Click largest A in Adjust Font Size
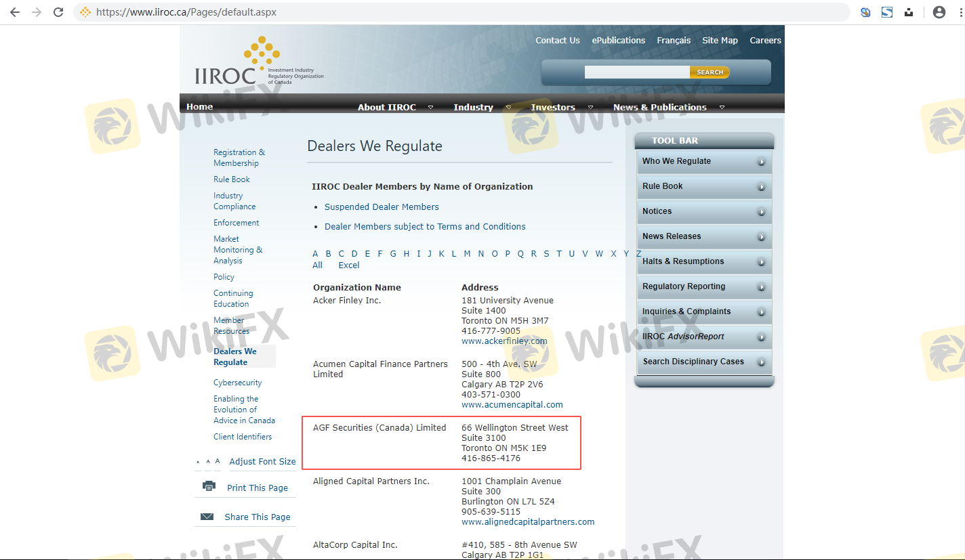 click(218, 461)
